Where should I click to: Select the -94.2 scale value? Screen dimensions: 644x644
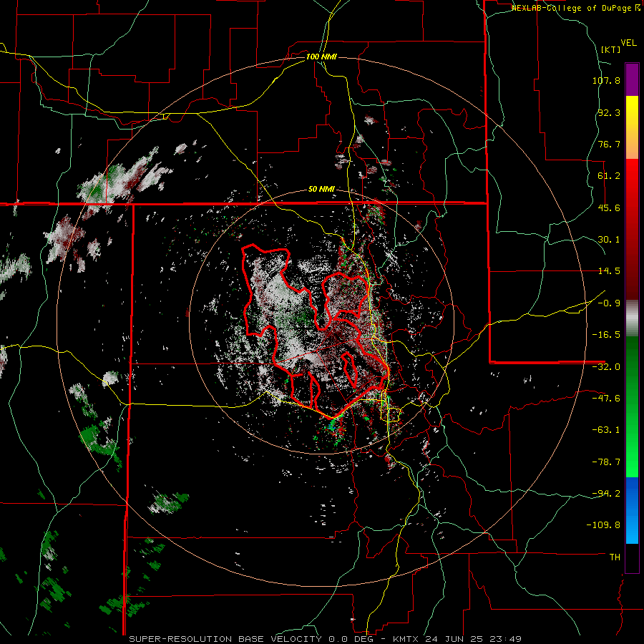(x=606, y=493)
